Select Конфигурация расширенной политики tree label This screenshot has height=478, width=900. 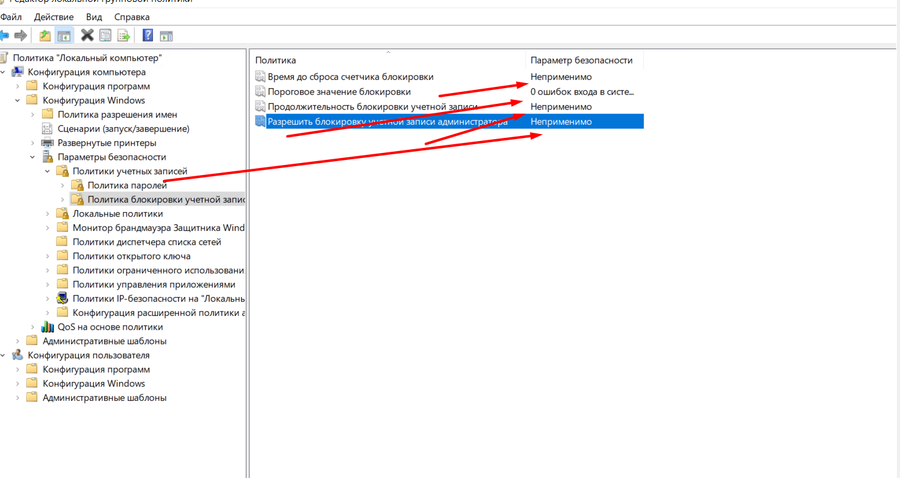pos(159,313)
